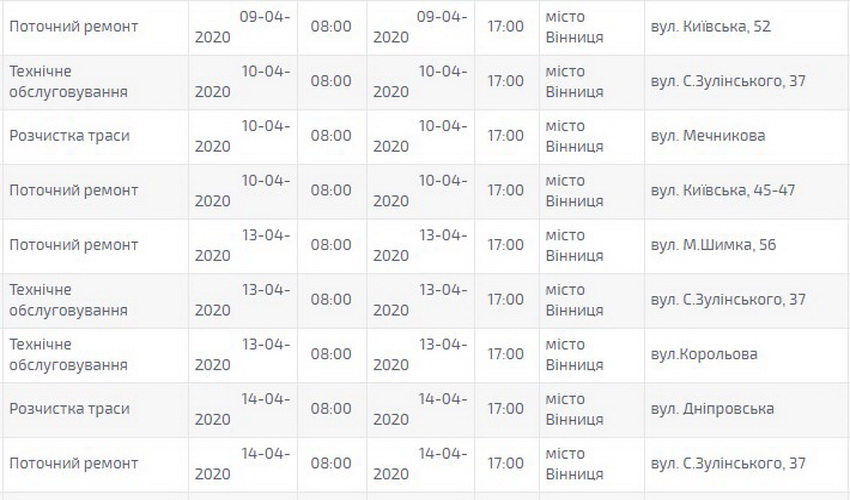Click Технічне обслуговування in the Корольова row
This screenshot has height=500, width=850.
tap(69, 354)
